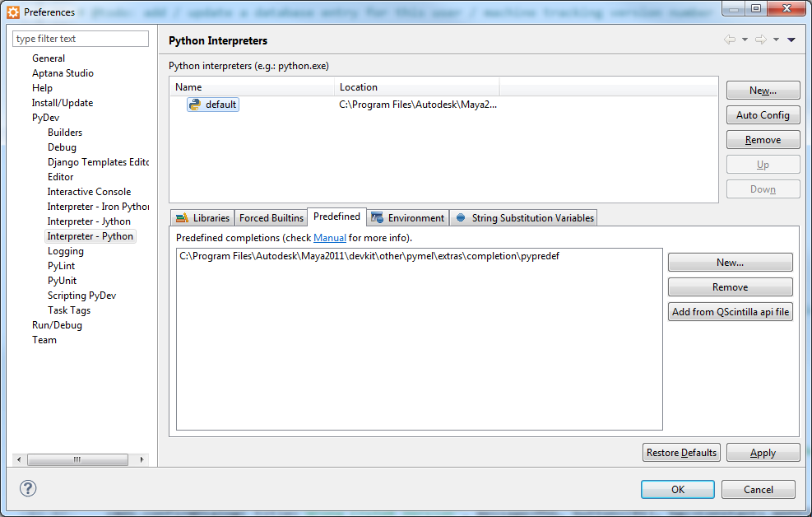Select Aptana Studio preferences
The height and width of the screenshot is (517, 812).
click(x=63, y=73)
